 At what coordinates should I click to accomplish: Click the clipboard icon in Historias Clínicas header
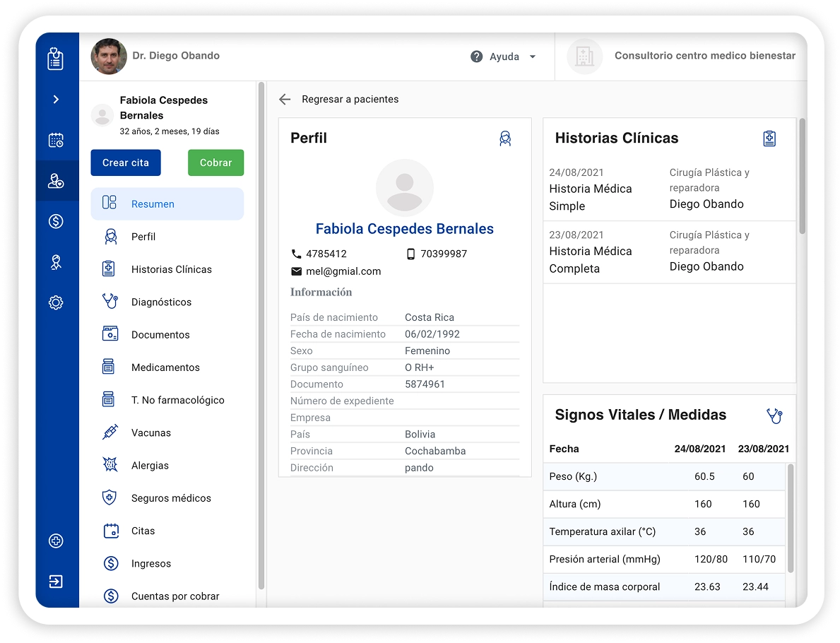coord(769,138)
